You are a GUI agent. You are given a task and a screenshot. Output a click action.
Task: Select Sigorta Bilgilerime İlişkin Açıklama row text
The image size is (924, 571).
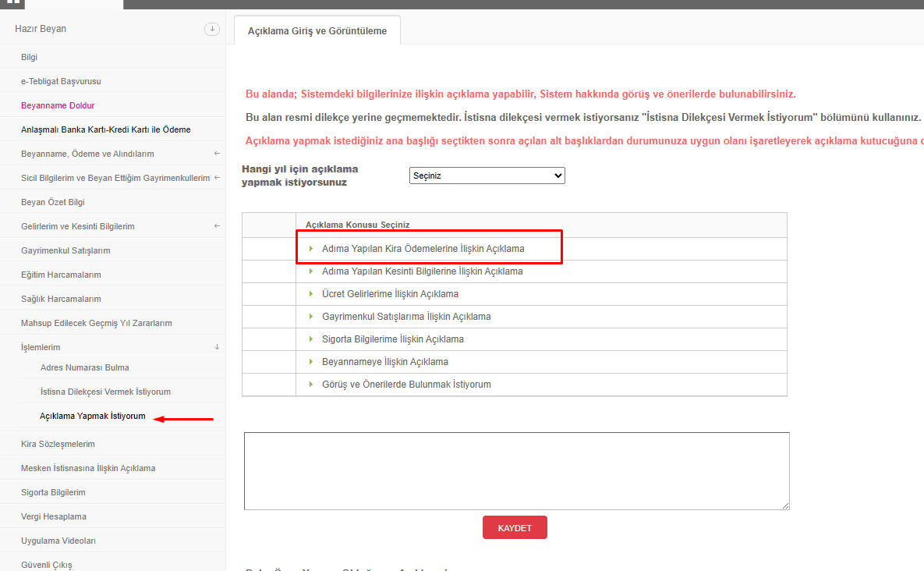click(x=392, y=339)
